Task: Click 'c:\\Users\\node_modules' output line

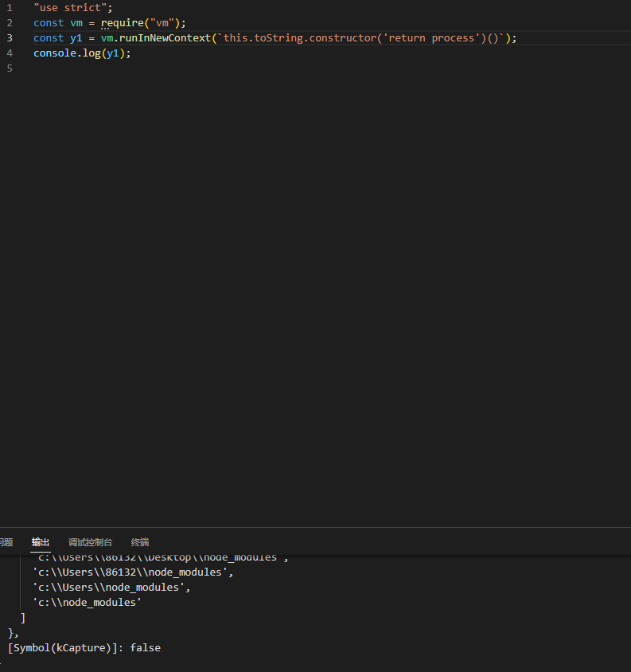Action: [111, 587]
